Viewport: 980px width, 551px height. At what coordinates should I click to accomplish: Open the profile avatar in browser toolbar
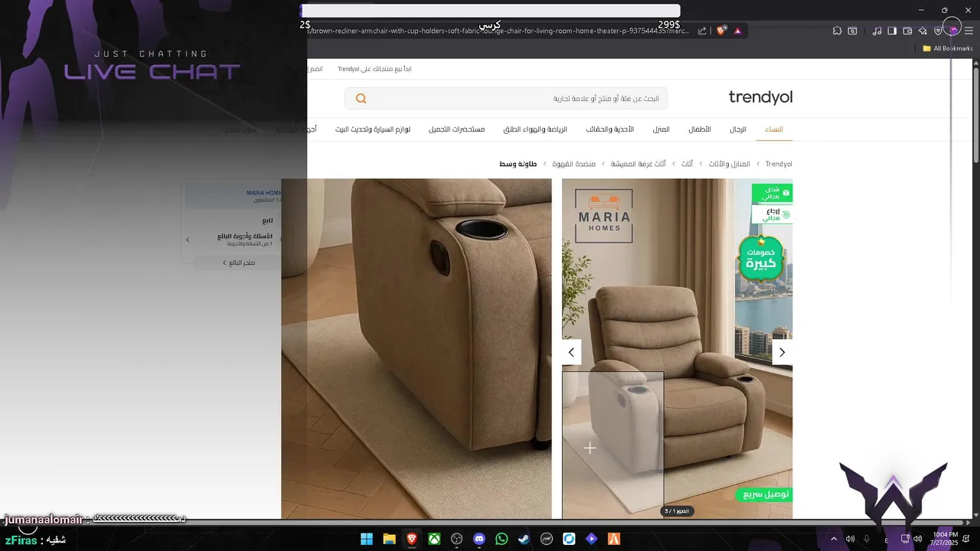953,30
